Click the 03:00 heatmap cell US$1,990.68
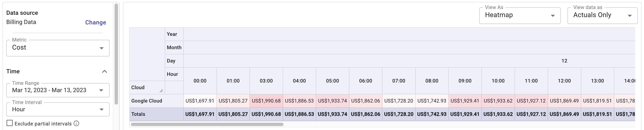The height and width of the screenshot is (130, 644). (266, 101)
